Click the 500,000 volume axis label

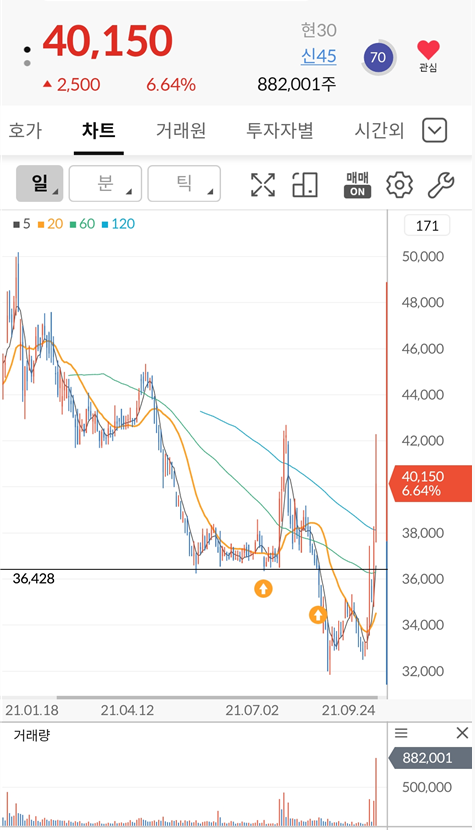click(426, 787)
